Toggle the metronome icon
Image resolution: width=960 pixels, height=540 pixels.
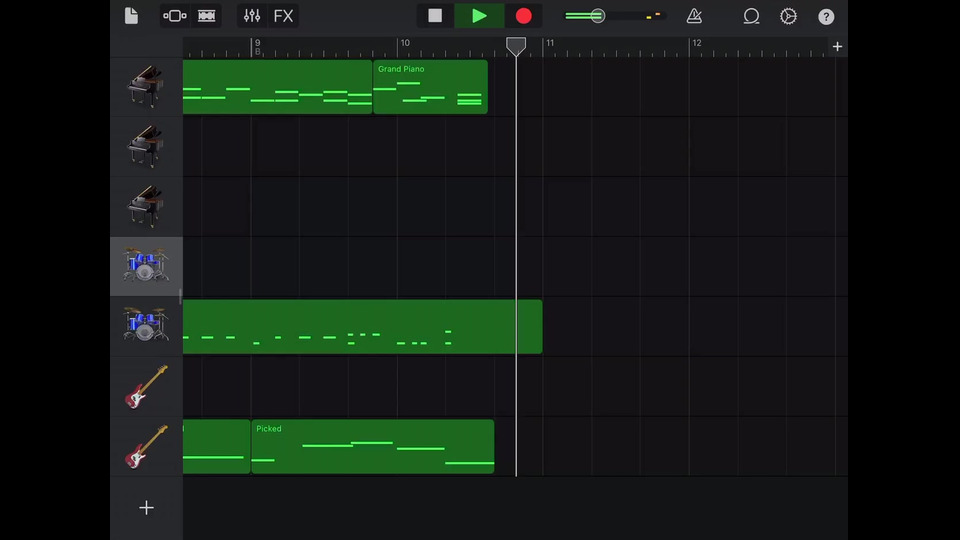click(x=694, y=16)
